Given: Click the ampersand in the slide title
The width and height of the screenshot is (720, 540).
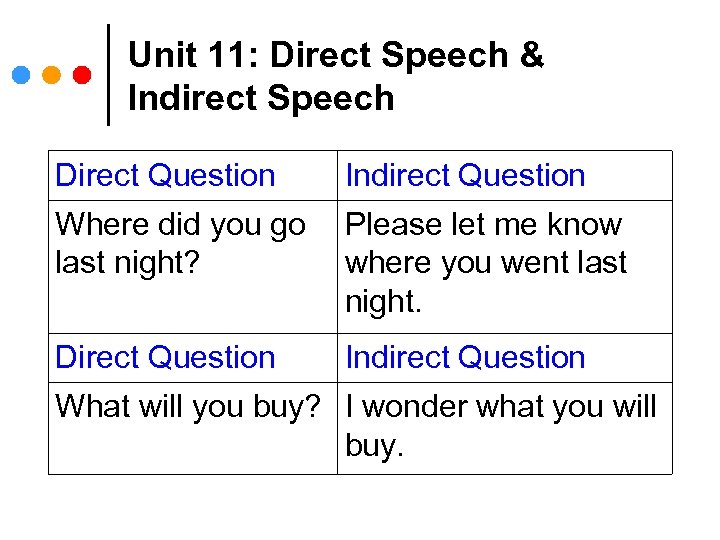Looking at the screenshot, I should (x=531, y=55).
